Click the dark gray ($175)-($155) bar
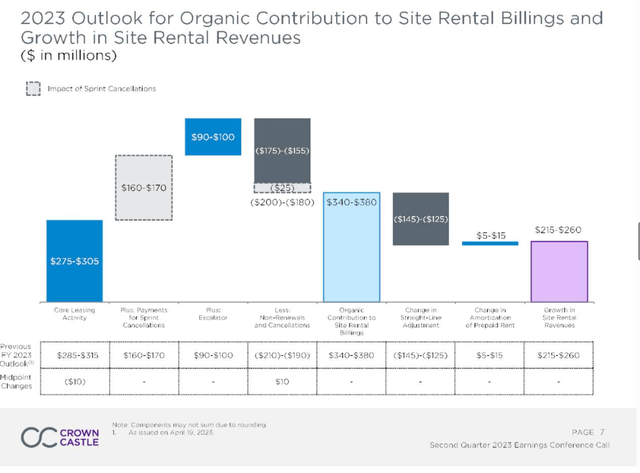This screenshot has height=473, width=640. point(282,150)
